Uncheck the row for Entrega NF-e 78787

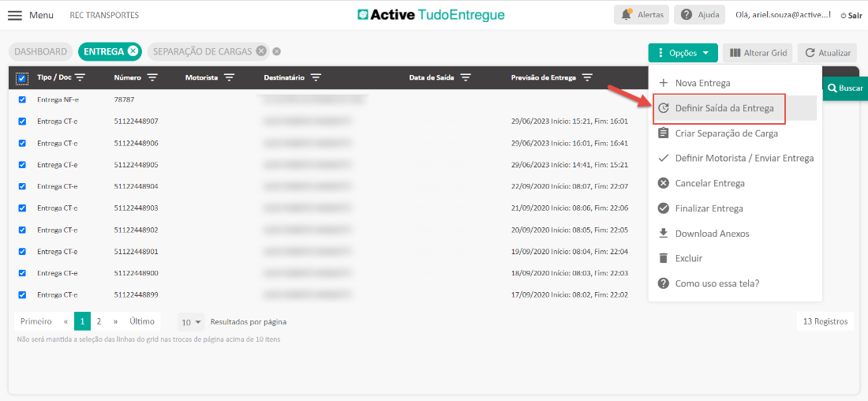point(22,99)
